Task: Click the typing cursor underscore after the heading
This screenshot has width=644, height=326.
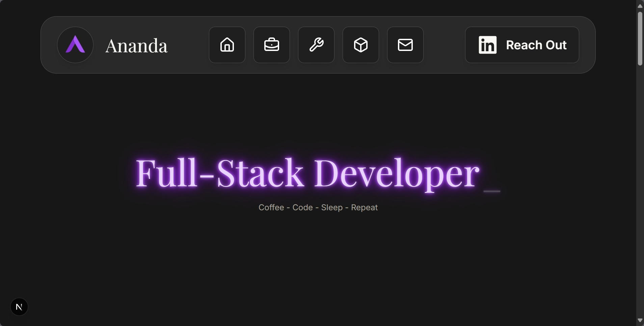Action: [492, 191]
